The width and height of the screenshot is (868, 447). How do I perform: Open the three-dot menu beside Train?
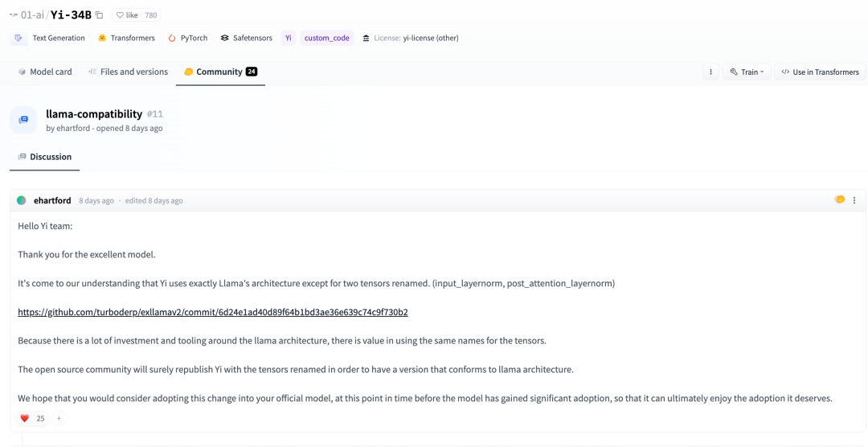click(710, 72)
